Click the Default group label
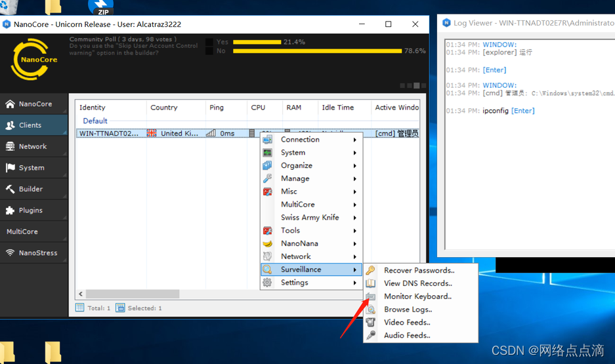615x364 pixels. [x=95, y=121]
